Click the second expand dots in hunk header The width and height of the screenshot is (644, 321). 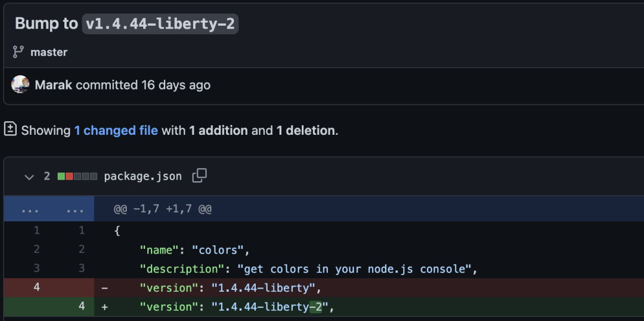pyautogui.click(x=75, y=209)
